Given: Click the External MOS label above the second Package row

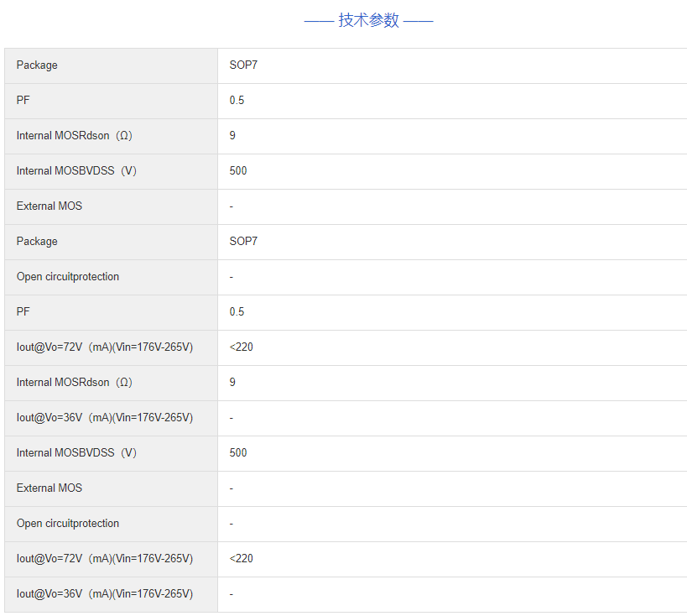Looking at the screenshot, I should [x=49, y=206].
